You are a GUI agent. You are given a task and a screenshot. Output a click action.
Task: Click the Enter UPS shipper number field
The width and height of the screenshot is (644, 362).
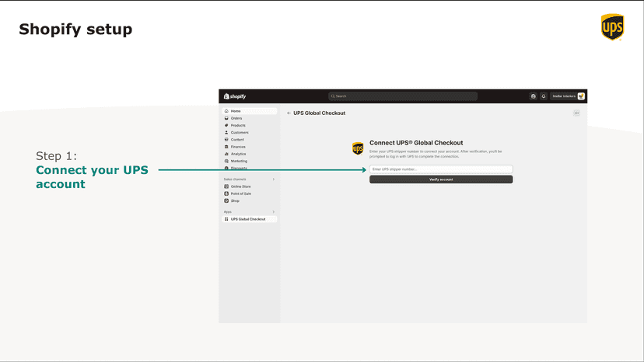point(441,169)
